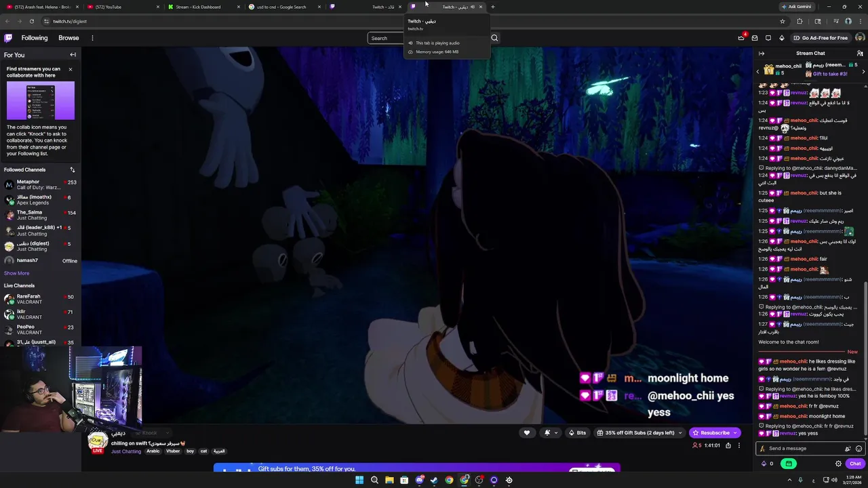Show hidden system tray icons
The width and height of the screenshot is (868, 488).
[x=789, y=480]
